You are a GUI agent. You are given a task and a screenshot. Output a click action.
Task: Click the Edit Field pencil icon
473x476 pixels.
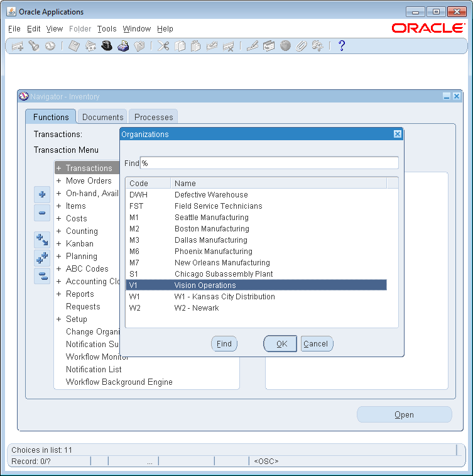point(253,46)
